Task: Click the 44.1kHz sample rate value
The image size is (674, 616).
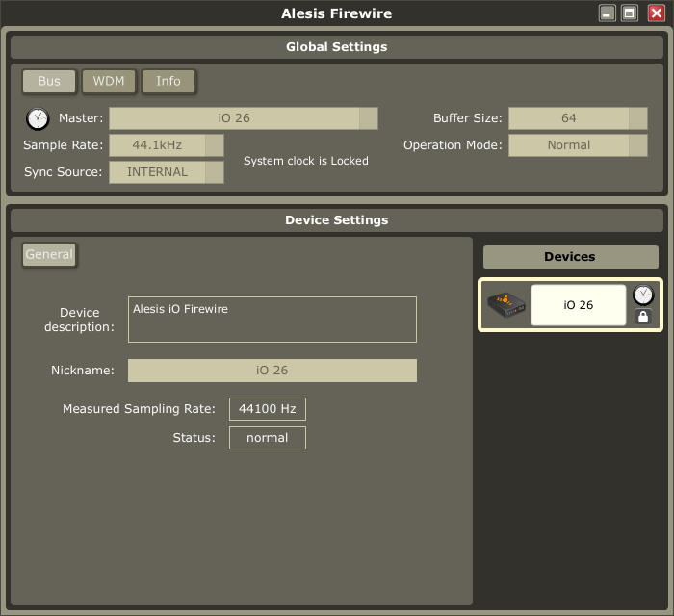Action: click(157, 145)
